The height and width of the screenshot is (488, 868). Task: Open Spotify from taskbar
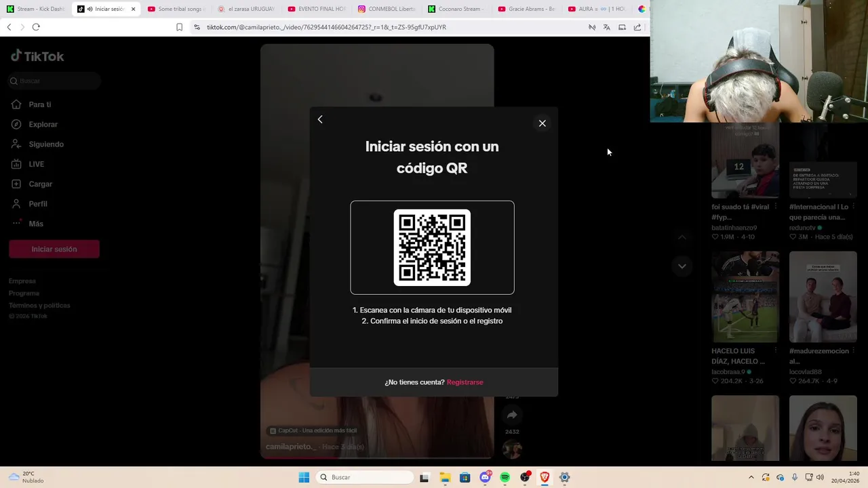[505, 477]
